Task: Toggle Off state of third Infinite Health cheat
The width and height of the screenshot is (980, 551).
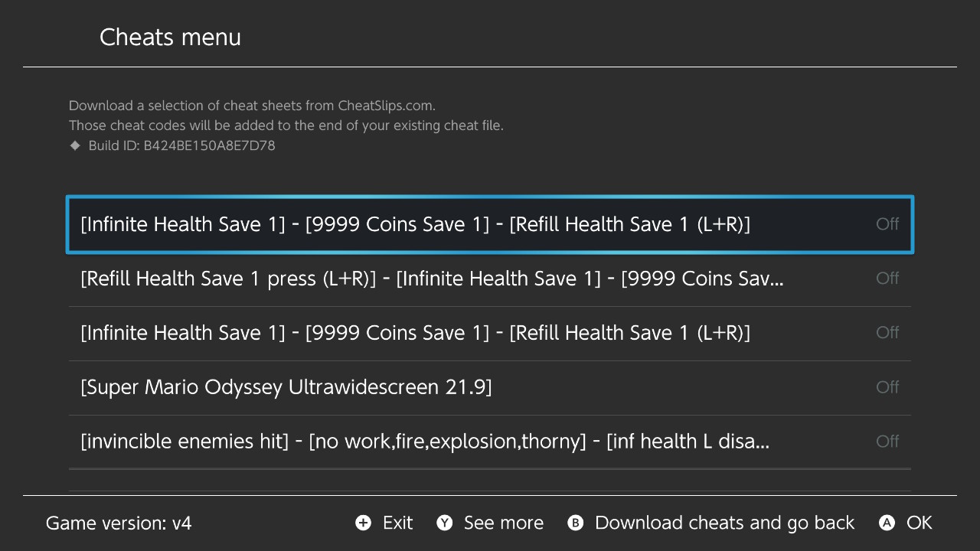Action: tap(887, 333)
